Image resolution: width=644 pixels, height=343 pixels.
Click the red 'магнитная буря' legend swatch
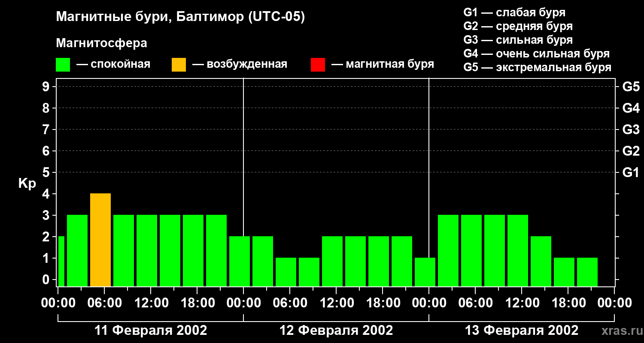tap(318, 65)
